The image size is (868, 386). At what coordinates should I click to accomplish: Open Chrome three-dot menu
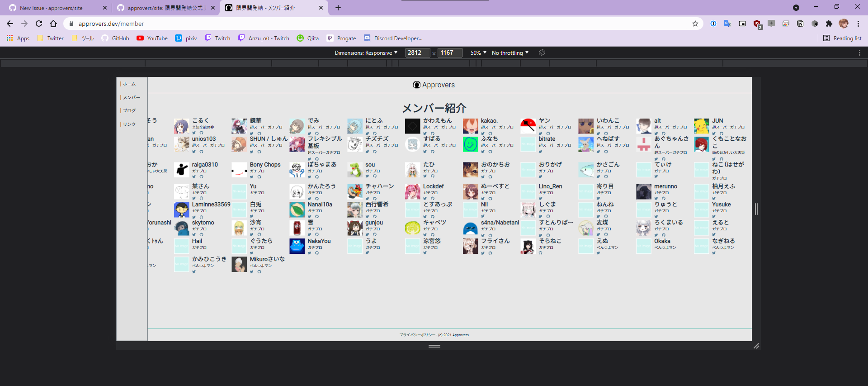(858, 24)
